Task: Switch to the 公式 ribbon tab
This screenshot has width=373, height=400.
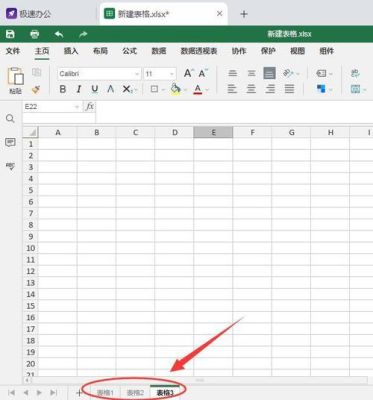Action: (x=129, y=51)
